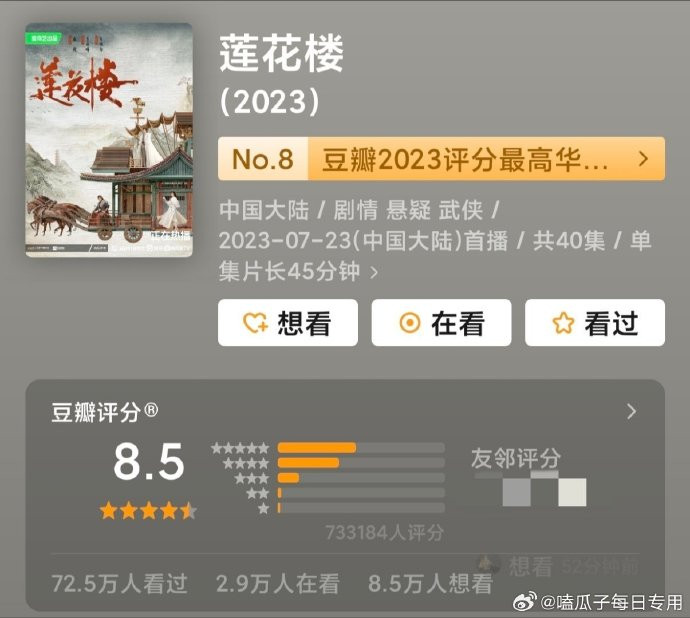Open the 2.9万人在看 list
Screen dimensions: 690x618
point(278,584)
